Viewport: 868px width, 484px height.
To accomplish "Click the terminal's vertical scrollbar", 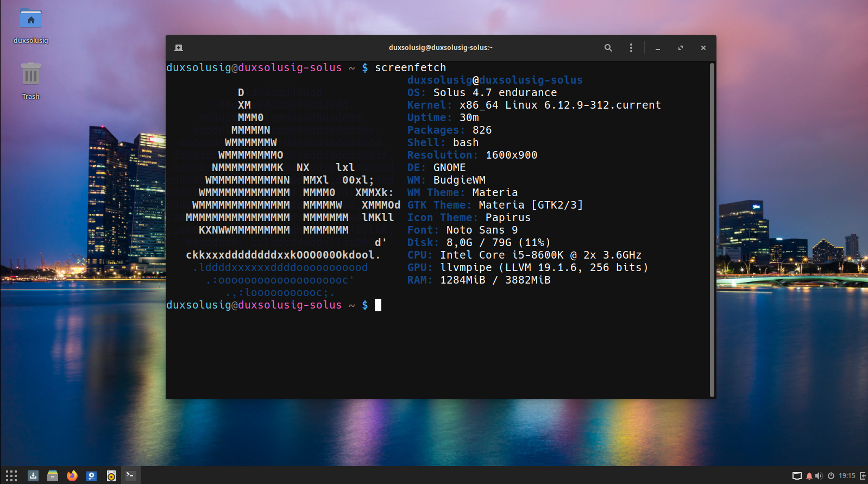I will tap(712, 230).
